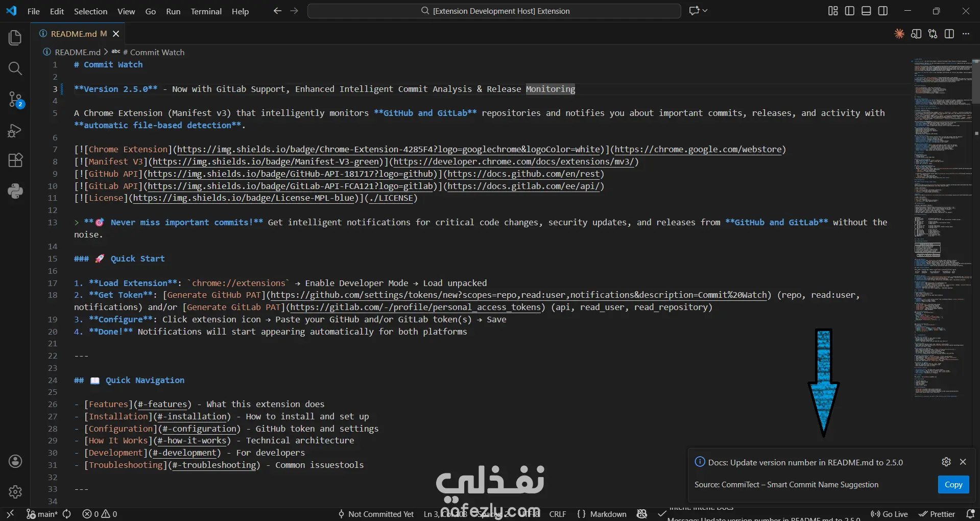Open changes icon in editor toolbar
The height and width of the screenshot is (521, 980).
933,34
